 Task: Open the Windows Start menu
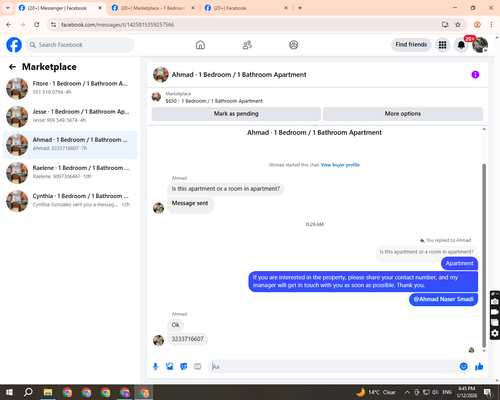(9, 392)
